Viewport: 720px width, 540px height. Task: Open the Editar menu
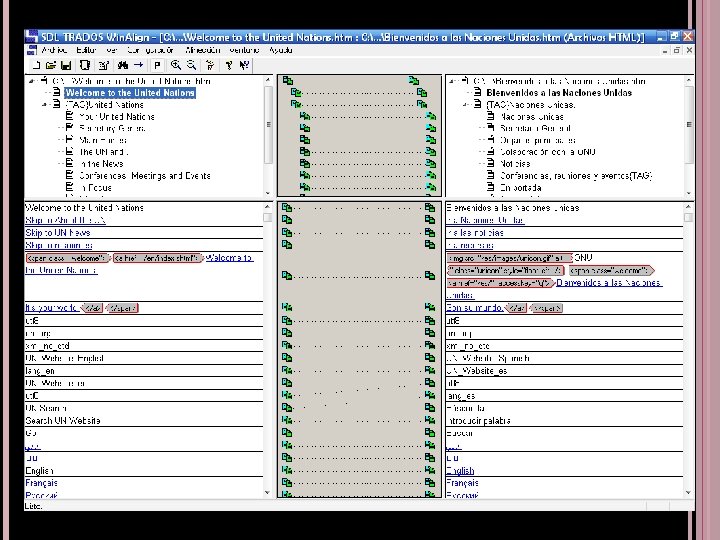point(86,50)
